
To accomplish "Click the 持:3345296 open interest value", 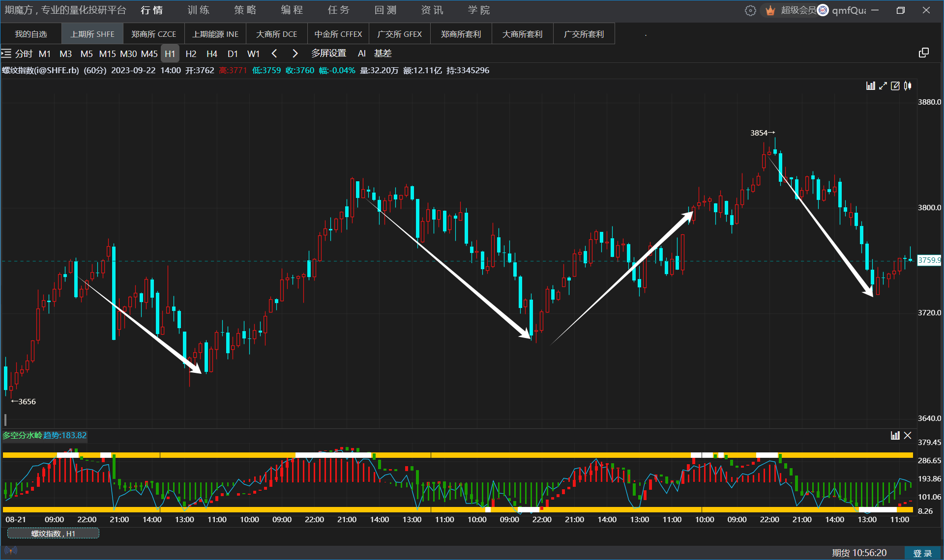I will point(468,70).
